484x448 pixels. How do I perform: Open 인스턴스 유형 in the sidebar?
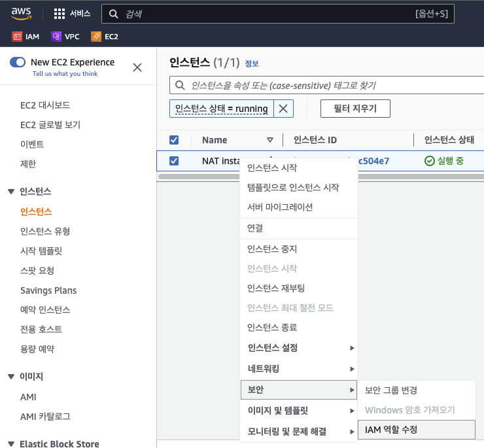(45, 232)
